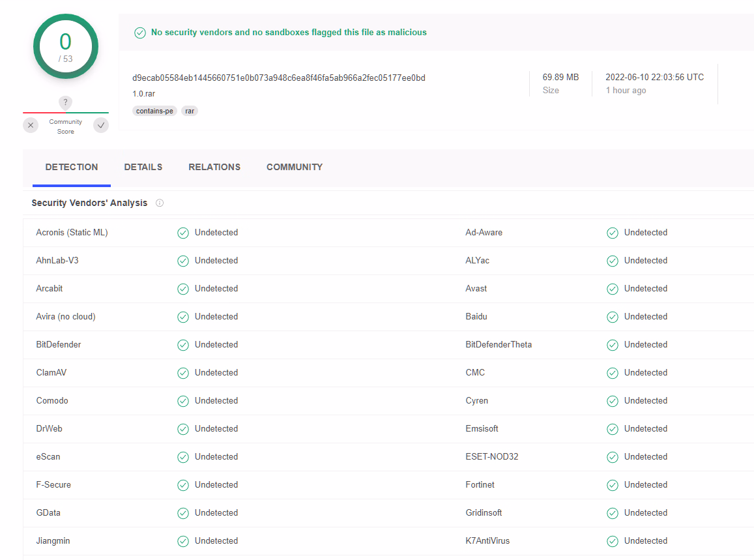Click the Cyren vendor name
This screenshot has width=754, height=560.
[477, 401]
